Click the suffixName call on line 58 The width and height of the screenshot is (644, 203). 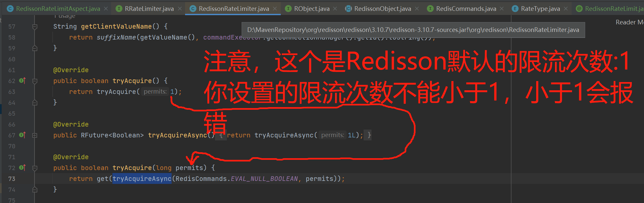[x=116, y=37]
